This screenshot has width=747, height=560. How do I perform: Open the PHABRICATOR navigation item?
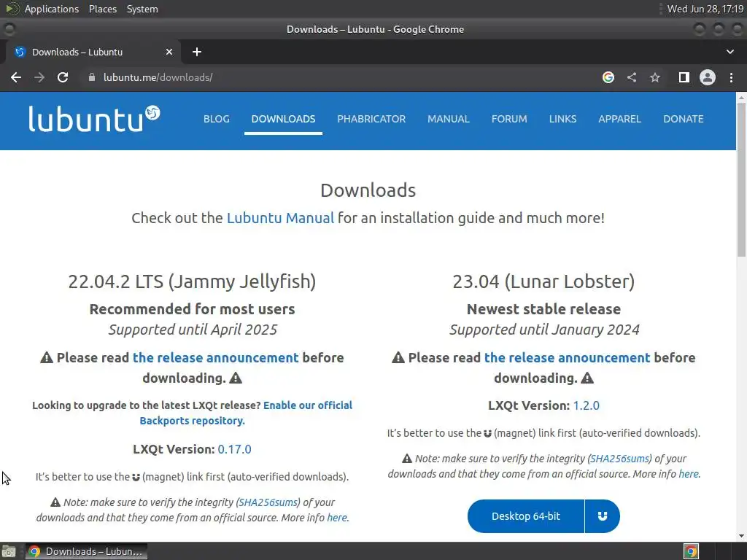coord(371,119)
